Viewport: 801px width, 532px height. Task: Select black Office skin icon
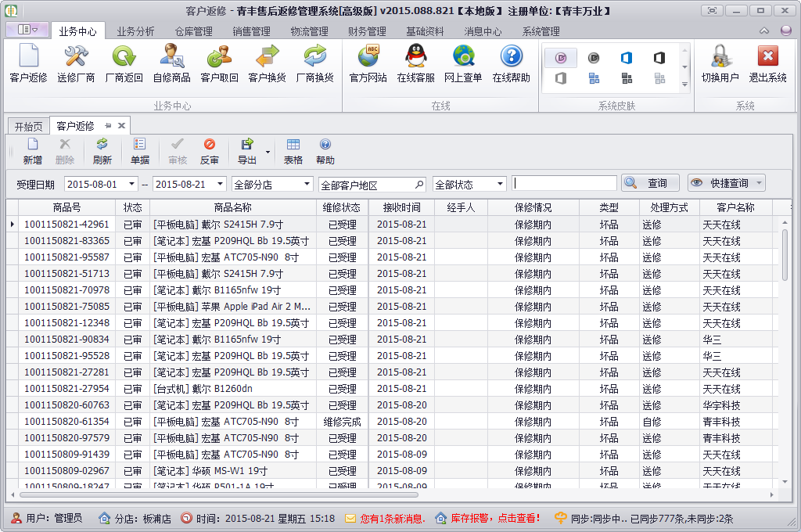click(659, 58)
